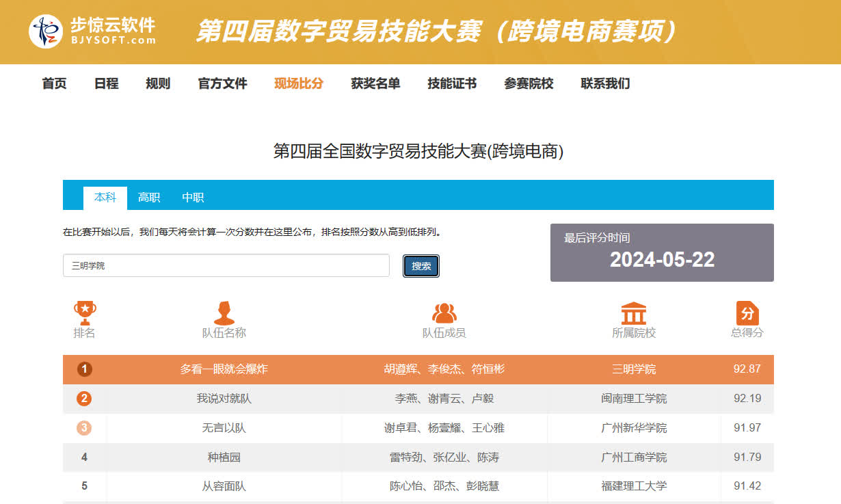Click the BJYSOFT logo icon
This screenshot has height=504, width=841.
(x=46, y=31)
